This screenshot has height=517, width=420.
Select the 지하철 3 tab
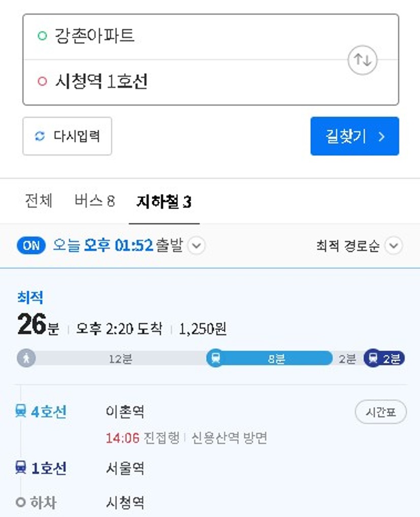[164, 201]
